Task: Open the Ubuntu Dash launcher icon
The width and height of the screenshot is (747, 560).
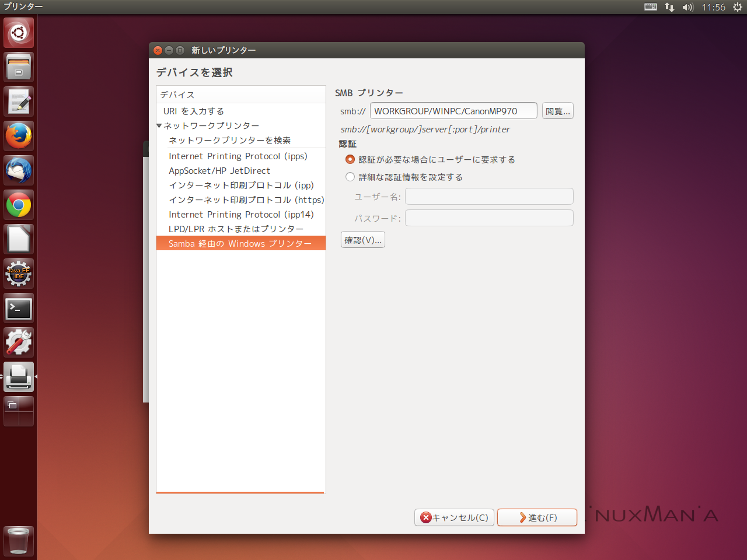Action: tap(19, 33)
